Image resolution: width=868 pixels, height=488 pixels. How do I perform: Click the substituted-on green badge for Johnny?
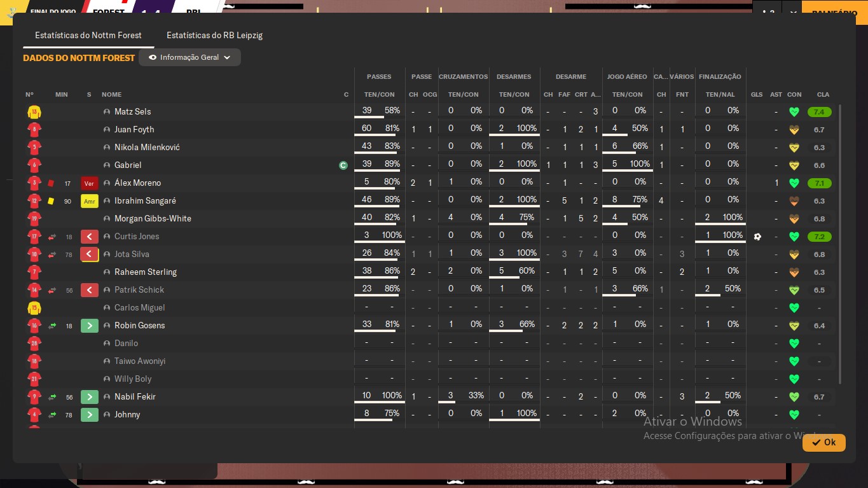tap(90, 415)
